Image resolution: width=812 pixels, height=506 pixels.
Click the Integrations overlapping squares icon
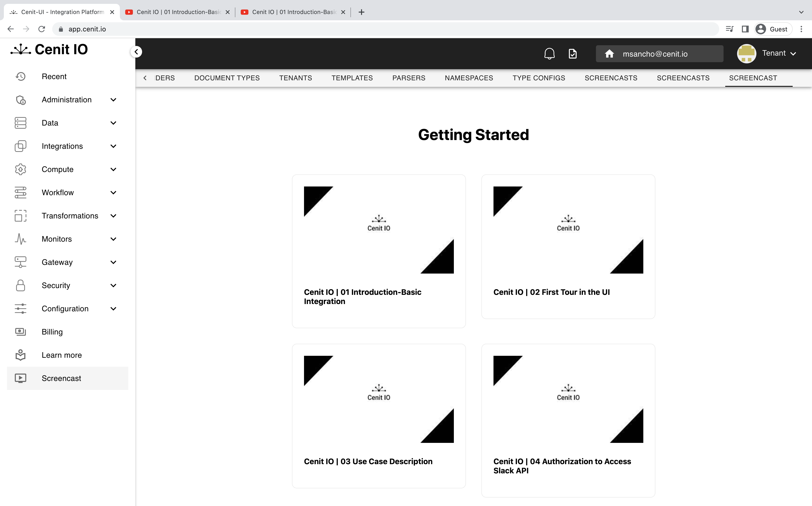(20, 146)
